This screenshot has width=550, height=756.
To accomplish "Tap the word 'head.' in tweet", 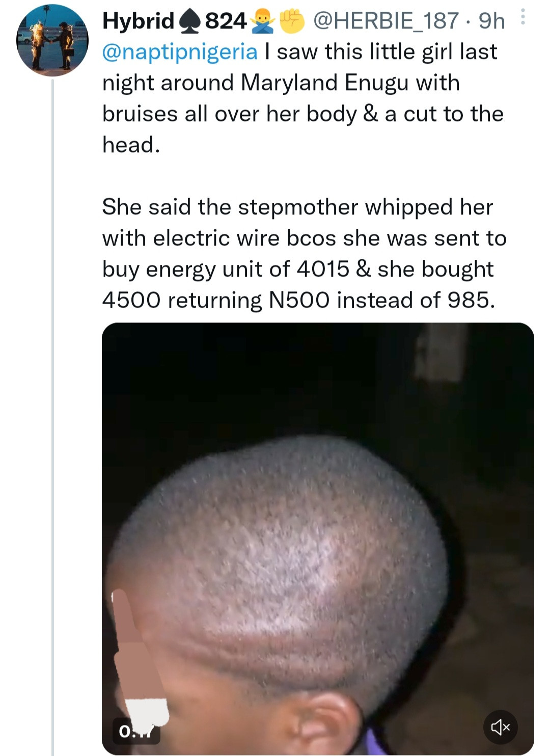I will point(131,145).
